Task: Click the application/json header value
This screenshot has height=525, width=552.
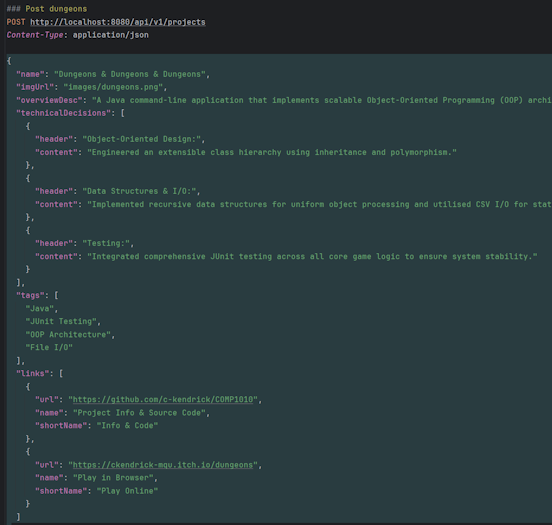Action: [111, 35]
